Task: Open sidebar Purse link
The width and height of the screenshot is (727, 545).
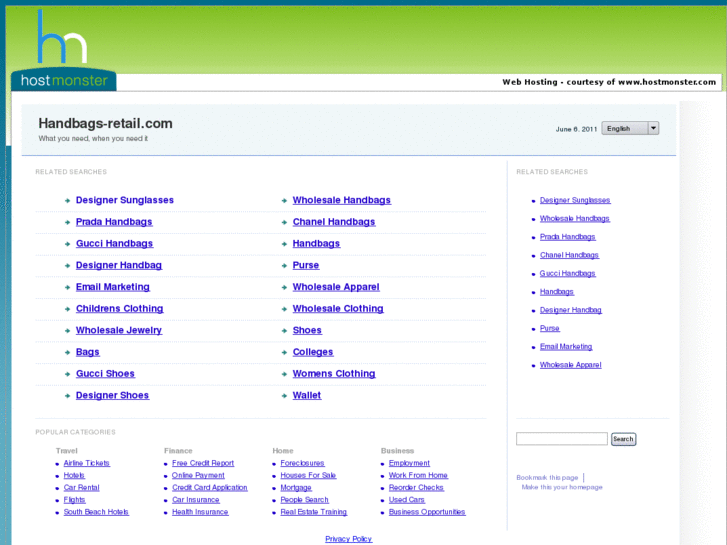Action: pos(549,328)
